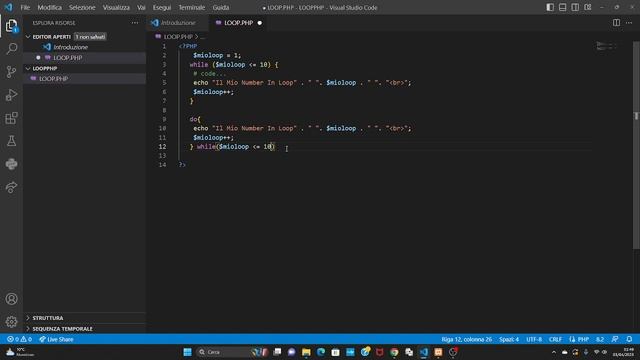Open the Search view icon
Viewport: 640px width, 360px height.
point(11,49)
